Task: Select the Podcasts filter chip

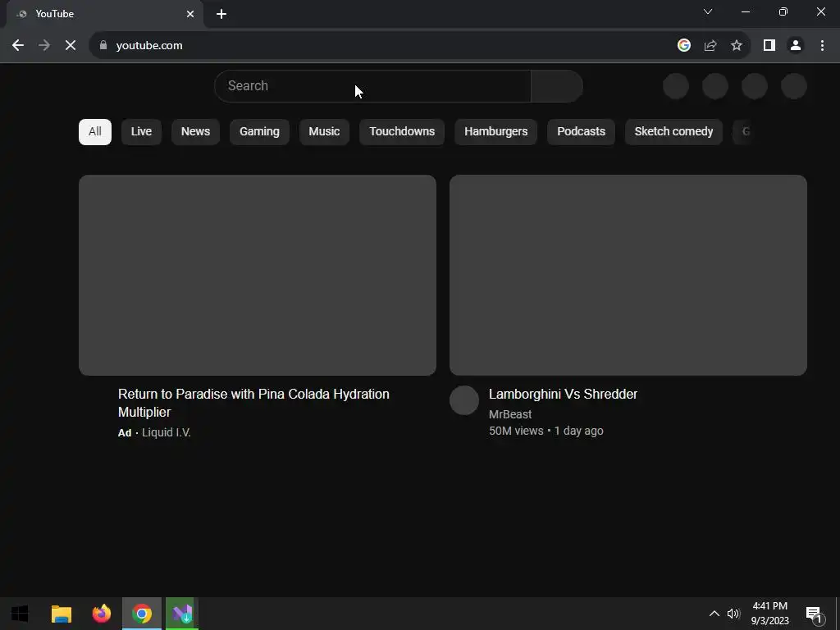Action: point(581,132)
